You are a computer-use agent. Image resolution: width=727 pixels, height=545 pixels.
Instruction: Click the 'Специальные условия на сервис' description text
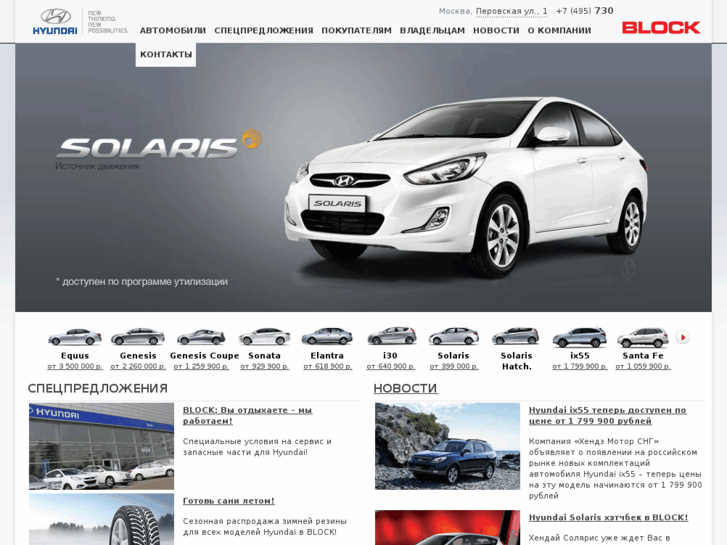[257, 447]
